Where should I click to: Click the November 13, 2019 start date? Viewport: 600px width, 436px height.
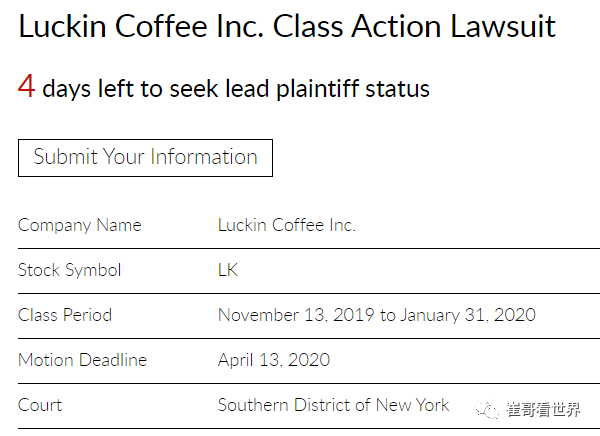tap(296, 315)
